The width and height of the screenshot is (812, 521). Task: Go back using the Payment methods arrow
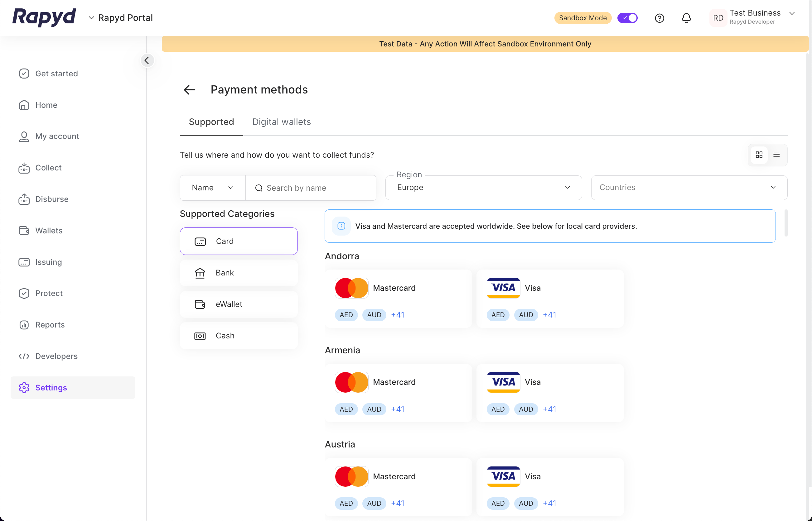[190, 90]
